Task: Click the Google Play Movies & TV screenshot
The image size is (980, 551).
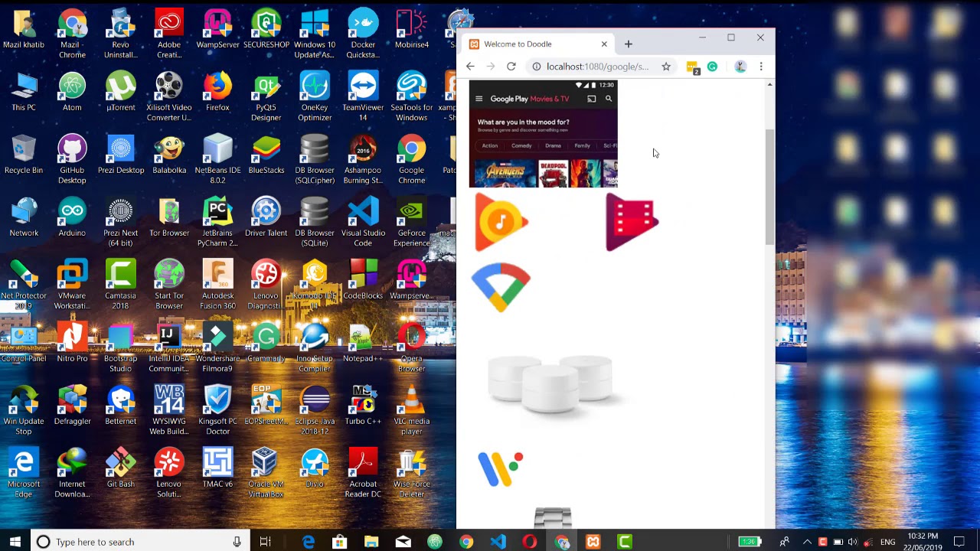Action: point(543,134)
